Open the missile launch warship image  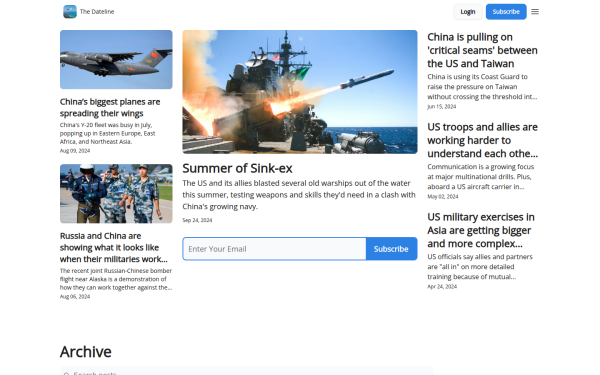[300, 92]
